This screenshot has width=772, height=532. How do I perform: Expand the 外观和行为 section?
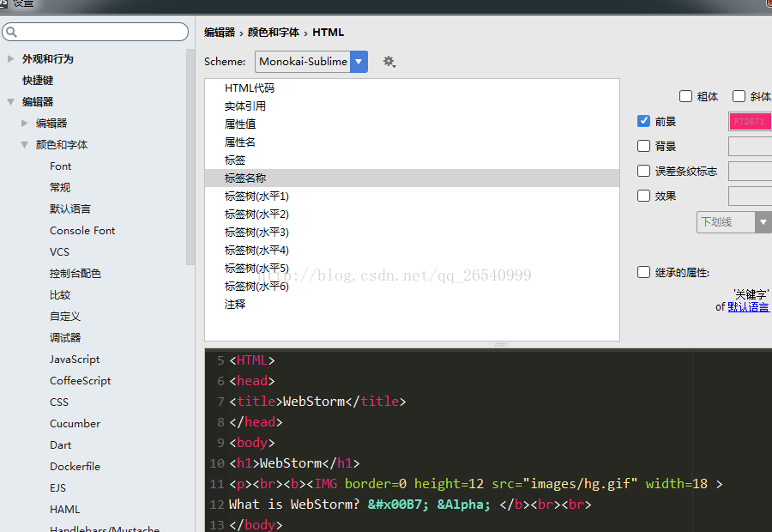pyautogui.click(x=11, y=58)
